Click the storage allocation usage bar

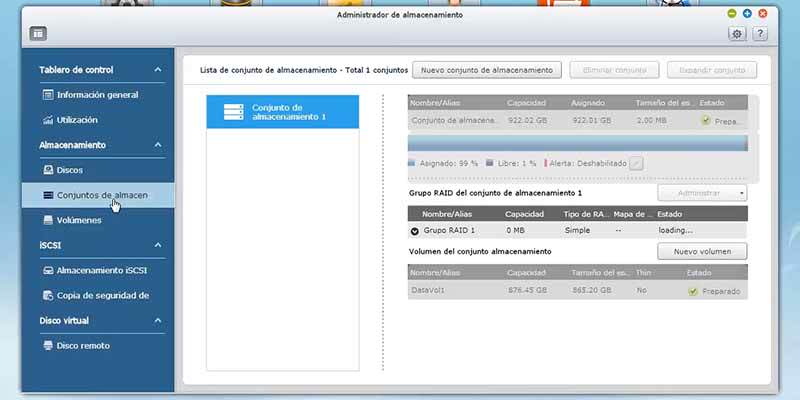(578, 143)
